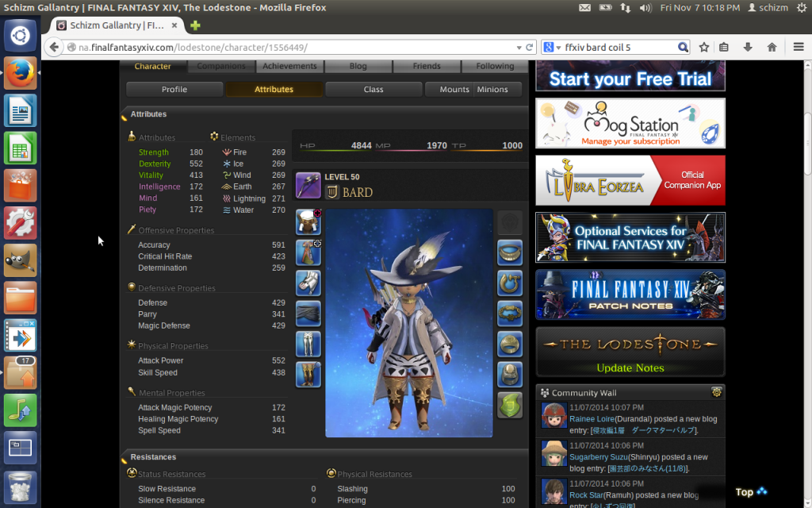
Task: Click the Patch Notes banner
Action: (630, 294)
